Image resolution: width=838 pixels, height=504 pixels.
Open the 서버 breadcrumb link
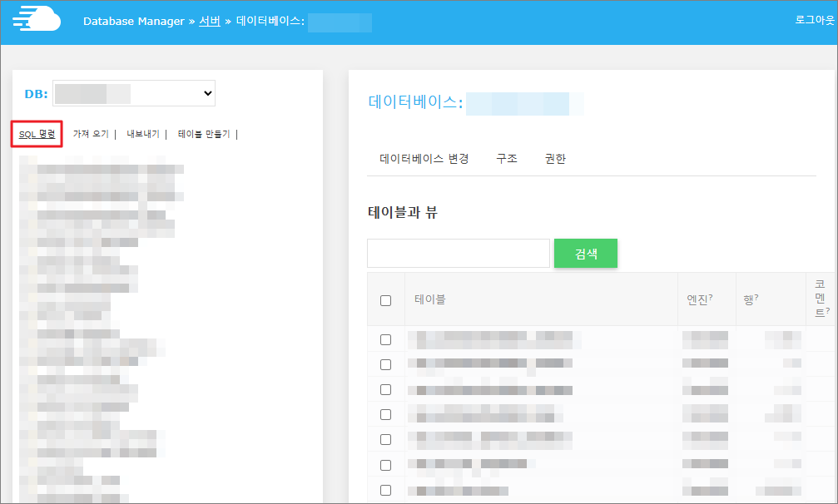(x=210, y=21)
